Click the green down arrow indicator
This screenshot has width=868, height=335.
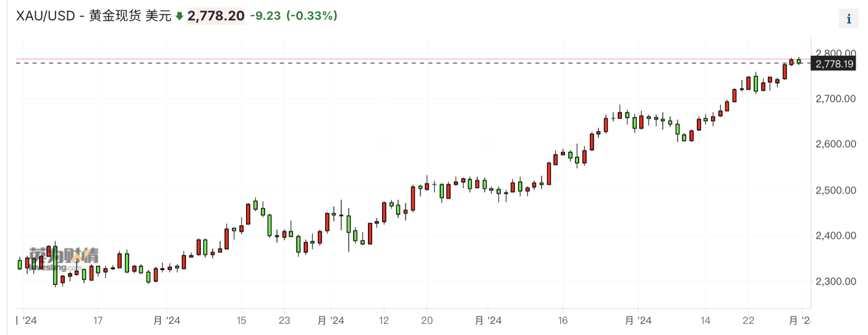pos(179,17)
